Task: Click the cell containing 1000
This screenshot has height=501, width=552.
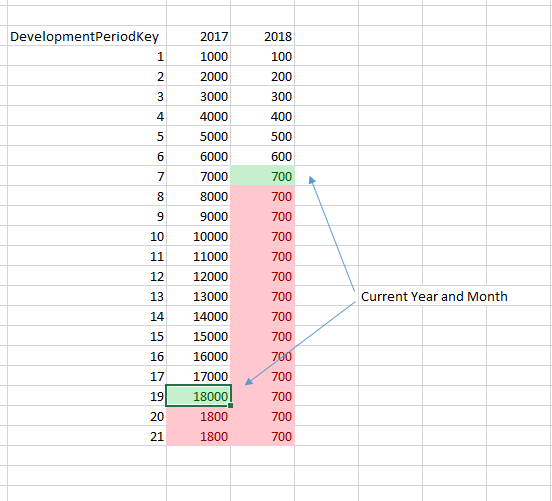Action: 199,56
